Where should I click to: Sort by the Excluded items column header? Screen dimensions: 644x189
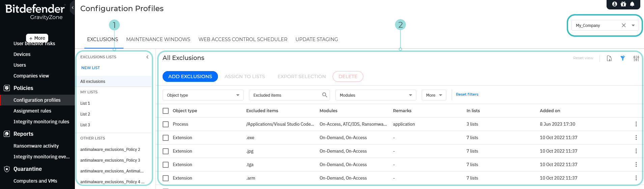[262, 111]
